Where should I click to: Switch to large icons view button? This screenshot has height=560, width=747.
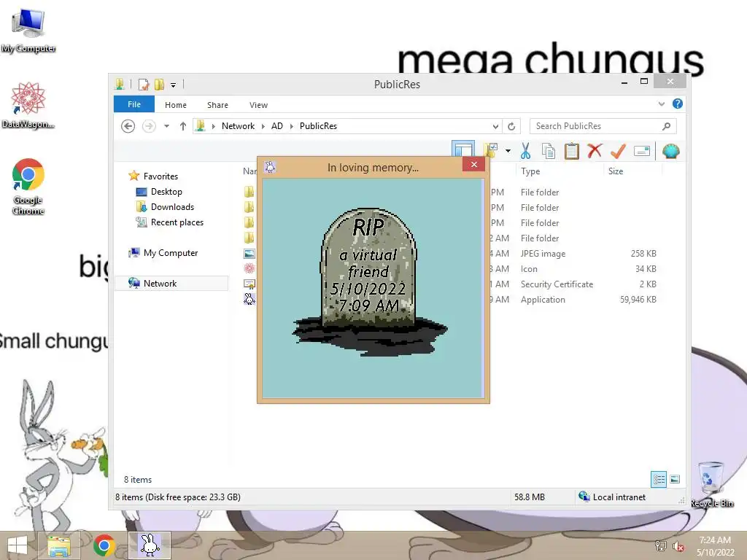[675, 479]
